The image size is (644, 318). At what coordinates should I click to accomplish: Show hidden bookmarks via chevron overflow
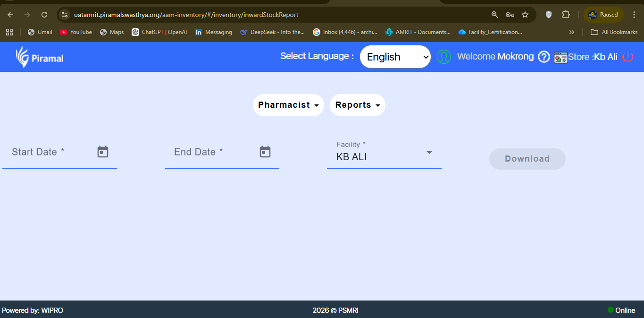572,32
